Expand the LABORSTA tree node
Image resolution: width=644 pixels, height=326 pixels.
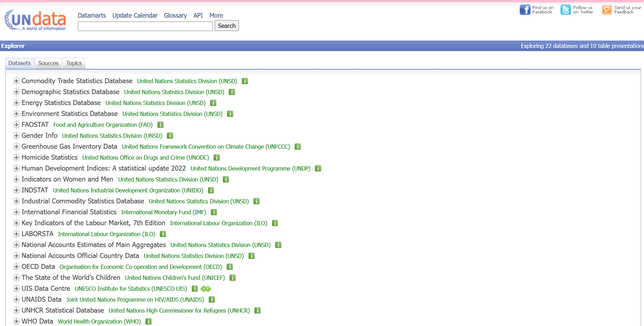pyautogui.click(x=16, y=234)
